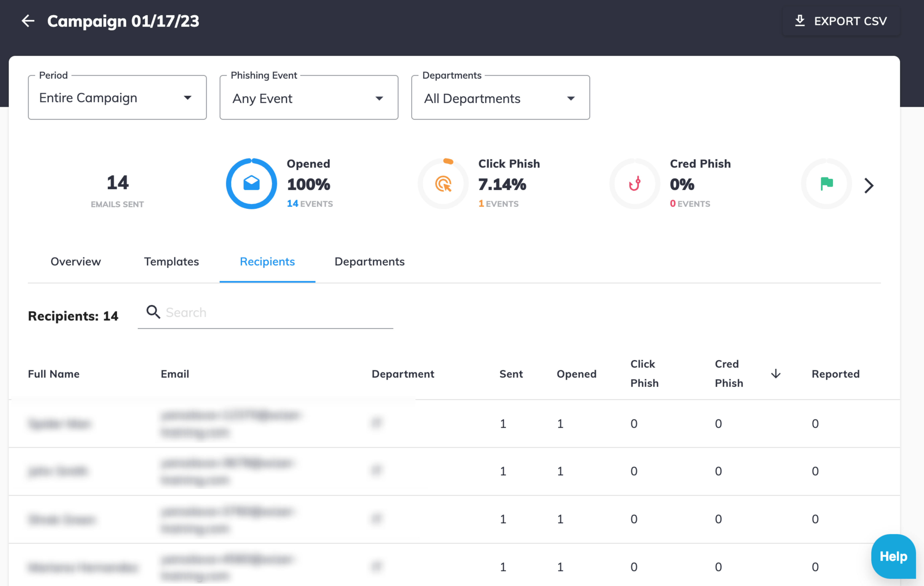Expand the Phishing Event dropdown
924x586 pixels.
pyautogui.click(x=308, y=99)
